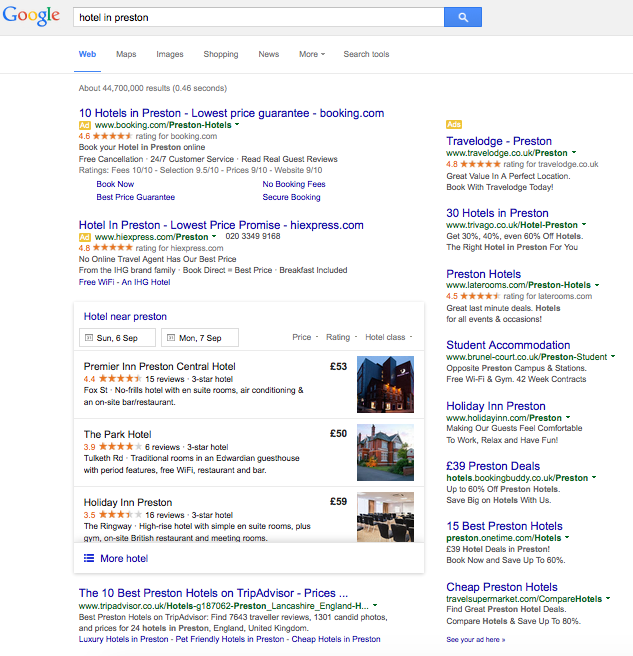Expand arrow next to trivago.co.uk URL

tap(584, 224)
